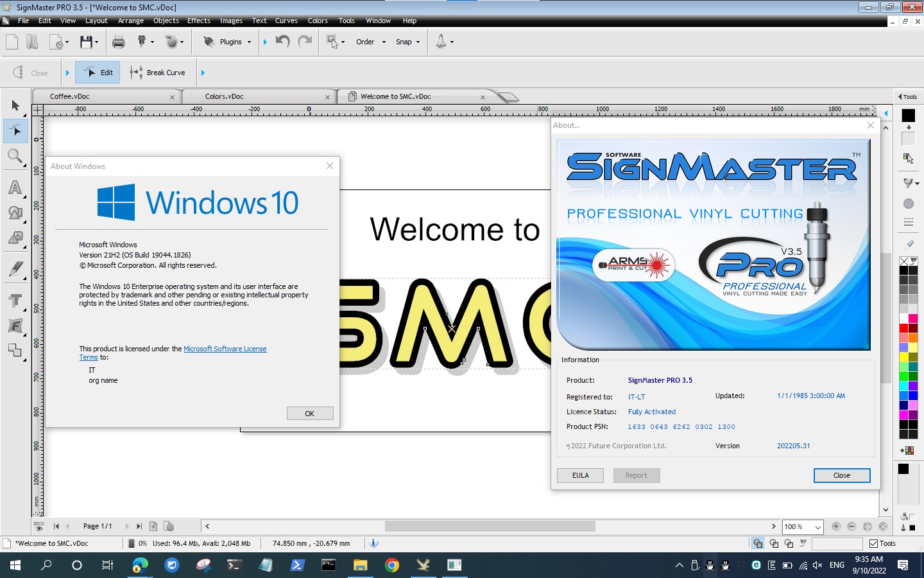This screenshot has width=924, height=578.
Task: Click the Save floppy disk icon
Action: 86,42
